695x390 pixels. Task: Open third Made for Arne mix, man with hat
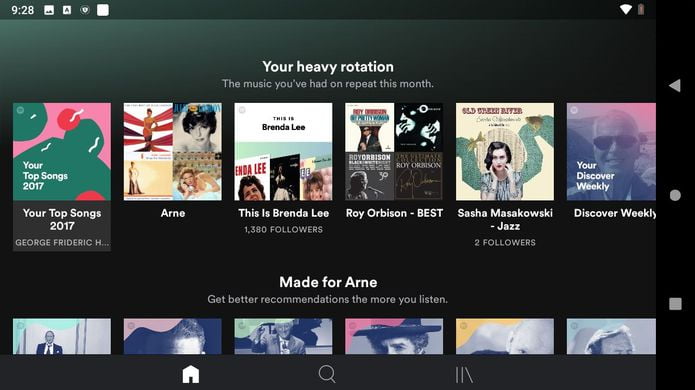point(283,336)
